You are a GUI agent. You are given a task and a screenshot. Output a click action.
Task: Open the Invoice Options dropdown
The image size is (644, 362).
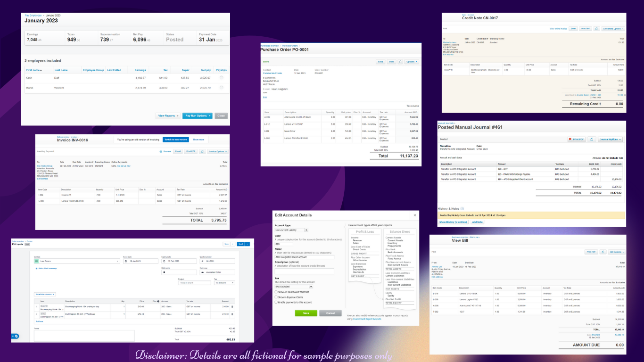point(218,152)
